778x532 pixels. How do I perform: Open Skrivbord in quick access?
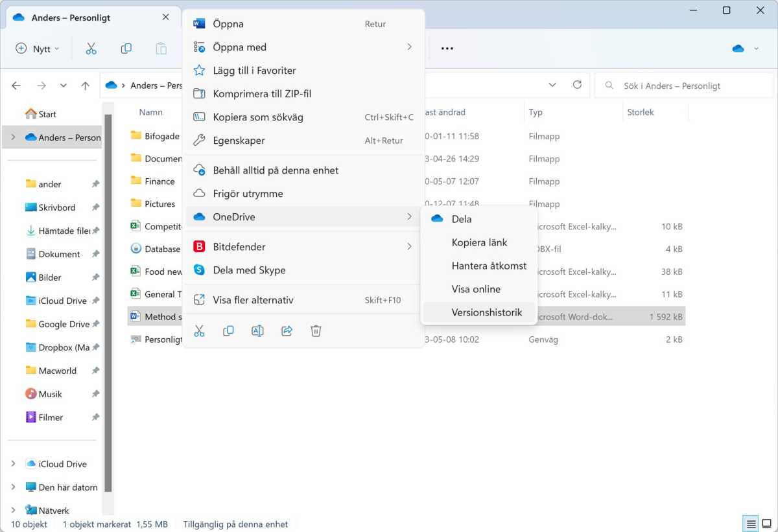[x=52, y=207]
